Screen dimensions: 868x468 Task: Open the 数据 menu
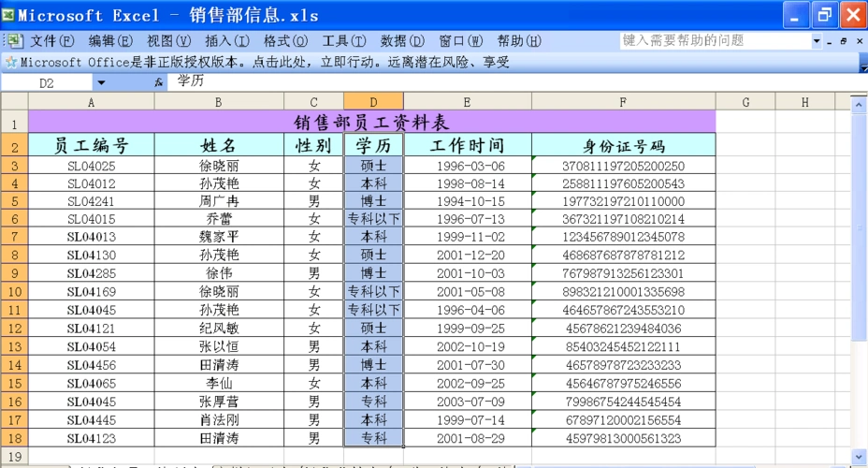(x=402, y=41)
